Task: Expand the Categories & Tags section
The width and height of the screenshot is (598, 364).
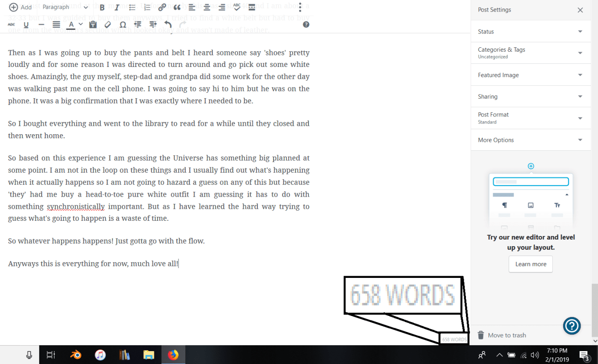Action: pos(531,53)
